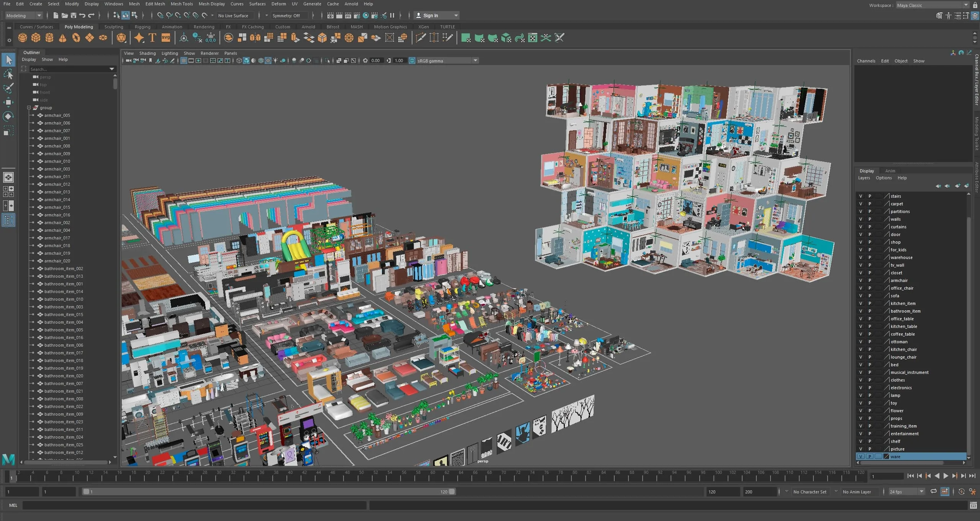Open the No Character Set dropdown

pyautogui.click(x=787, y=492)
